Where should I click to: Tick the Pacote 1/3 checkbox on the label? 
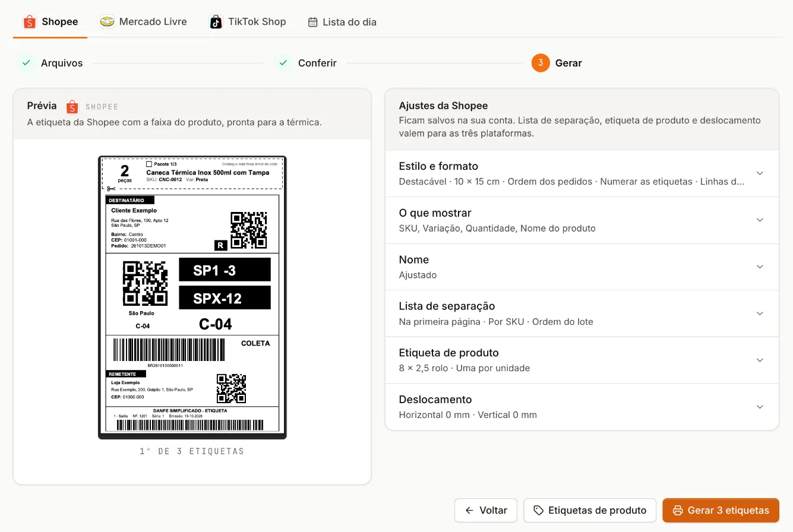(149, 164)
